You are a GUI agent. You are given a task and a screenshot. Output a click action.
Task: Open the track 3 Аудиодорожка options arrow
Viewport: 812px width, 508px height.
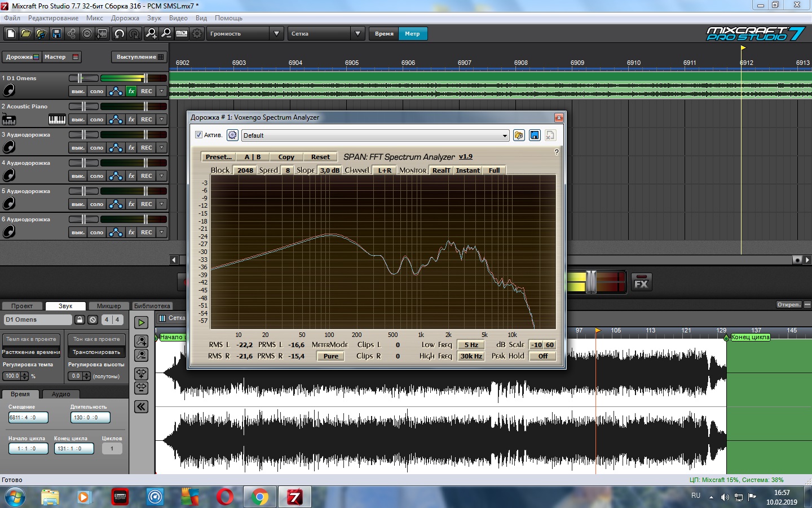coord(162,147)
